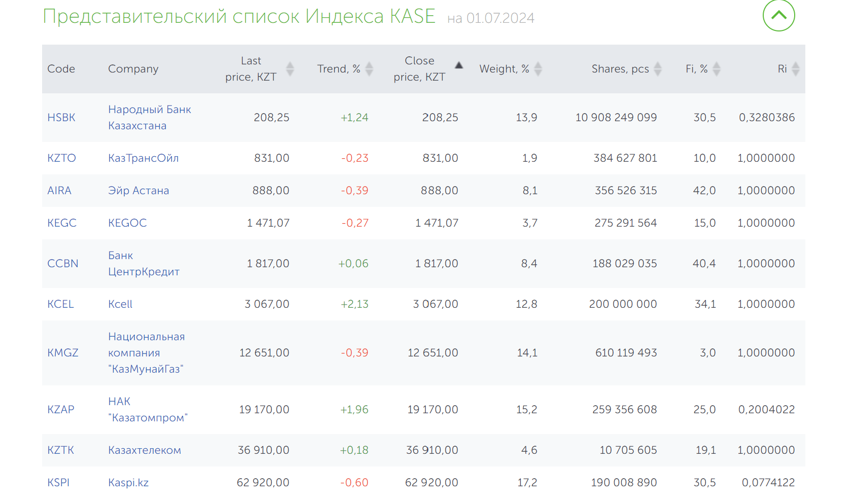Open the KZTK ticker link
Image resolution: width=852 pixels, height=504 pixels.
[x=61, y=450]
